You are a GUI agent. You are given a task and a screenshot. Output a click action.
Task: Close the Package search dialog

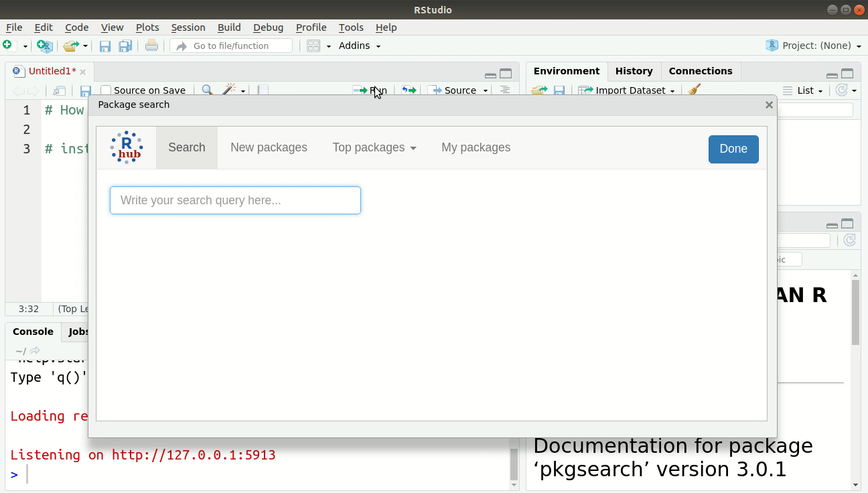click(x=769, y=104)
